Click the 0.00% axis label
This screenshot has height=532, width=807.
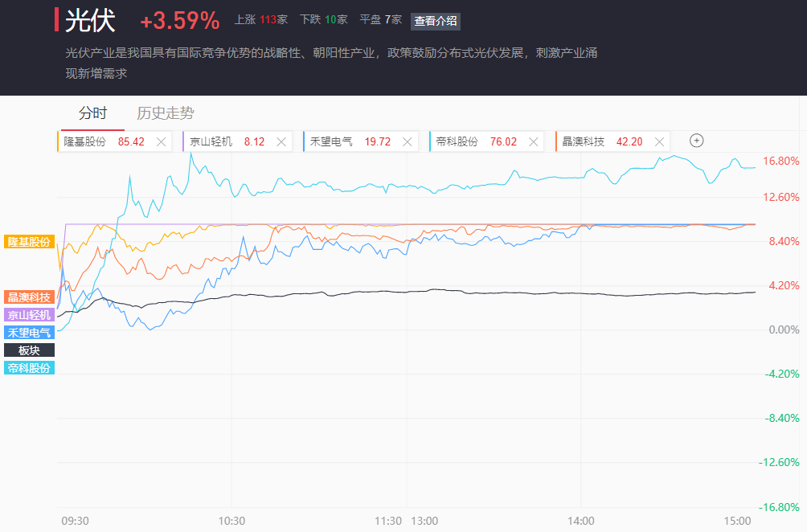[784, 329]
